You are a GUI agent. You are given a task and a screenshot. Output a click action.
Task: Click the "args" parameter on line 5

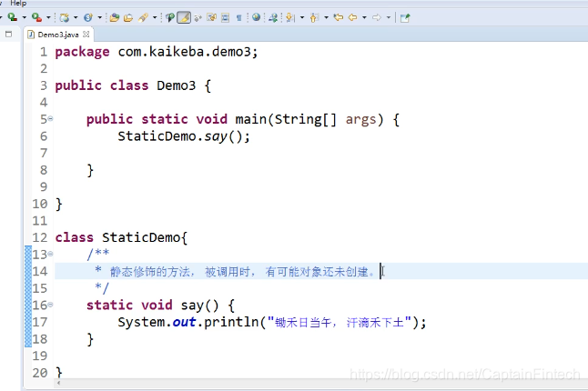(x=360, y=120)
